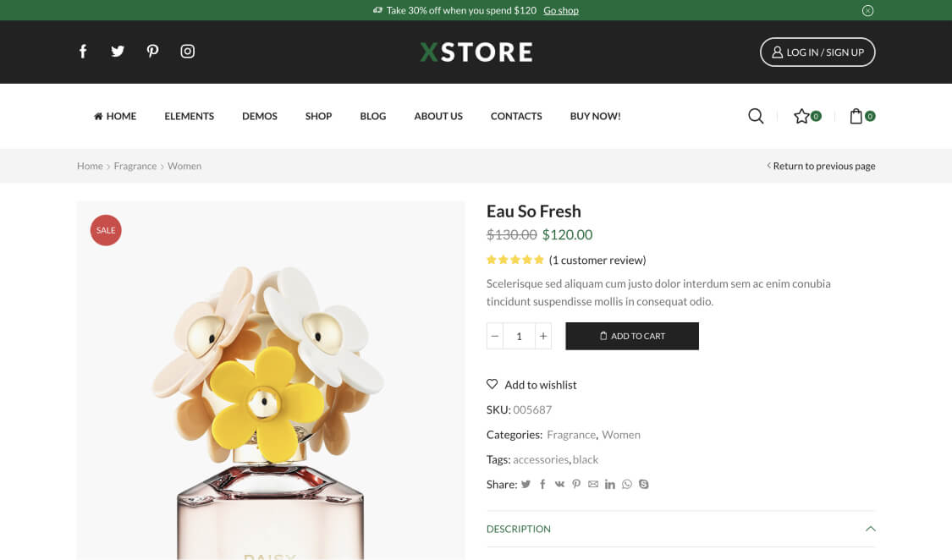Dismiss the green promo banner
This screenshot has height=560, width=952.
tap(867, 10)
